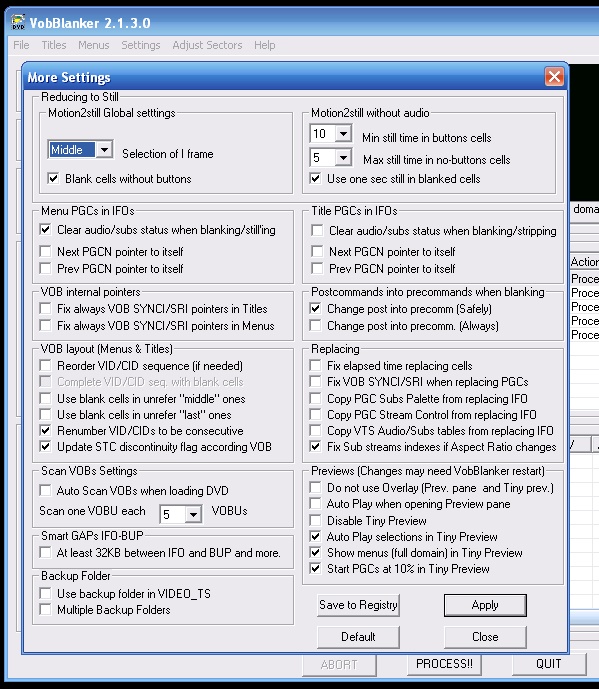
Task: Toggle Renumber VID/CIDs to be consecutive
Action: pyautogui.click(x=45, y=430)
